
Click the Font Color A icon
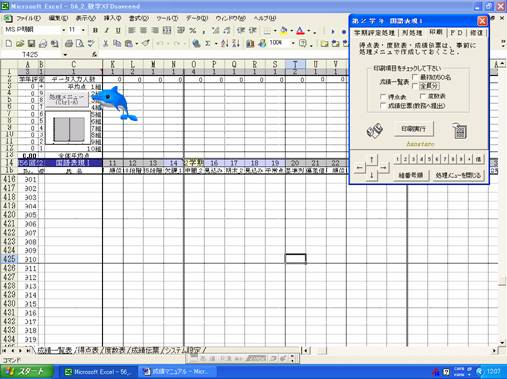pyautogui.click(x=300, y=31)
